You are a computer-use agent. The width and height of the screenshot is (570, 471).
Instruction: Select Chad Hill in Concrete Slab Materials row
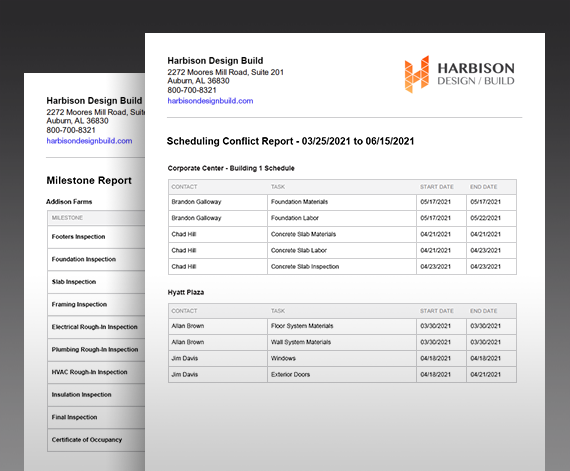pyautogui.click(x=184, y=234)
